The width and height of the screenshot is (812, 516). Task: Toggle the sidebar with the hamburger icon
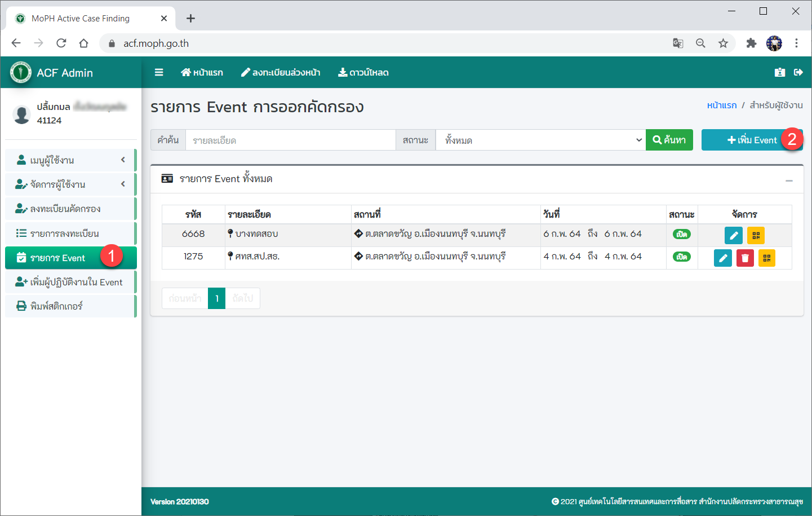(x=159, y=72)
